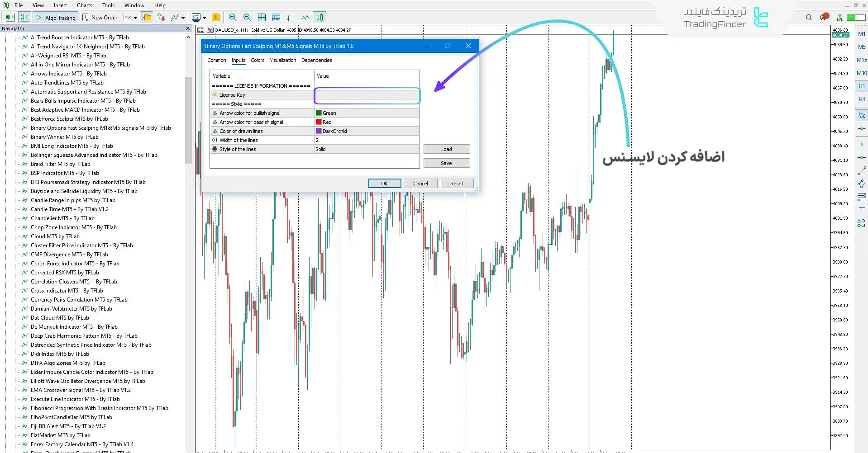868x453 pixels.
Task: Open the Charts menu
Action: tap(84, 5)
